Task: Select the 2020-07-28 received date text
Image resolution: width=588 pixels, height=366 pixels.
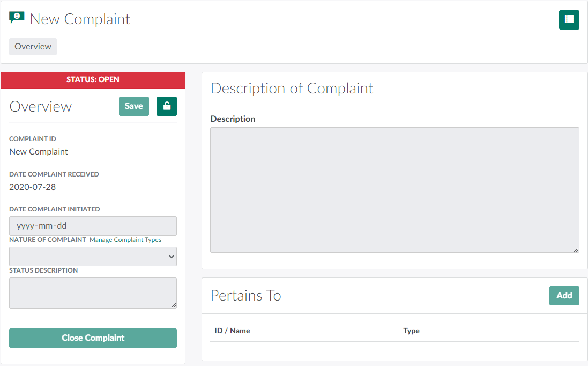Action: (33, 187)
